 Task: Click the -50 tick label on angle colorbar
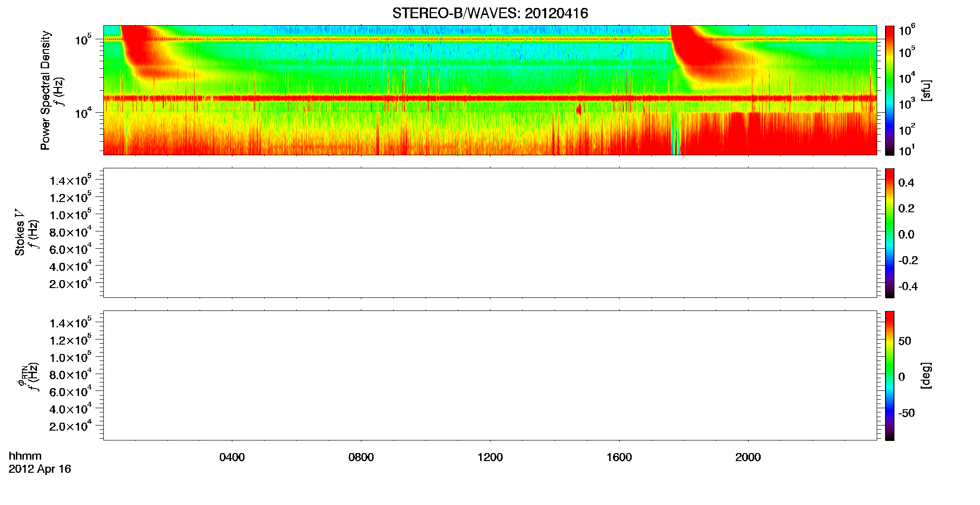click(907, 413)
